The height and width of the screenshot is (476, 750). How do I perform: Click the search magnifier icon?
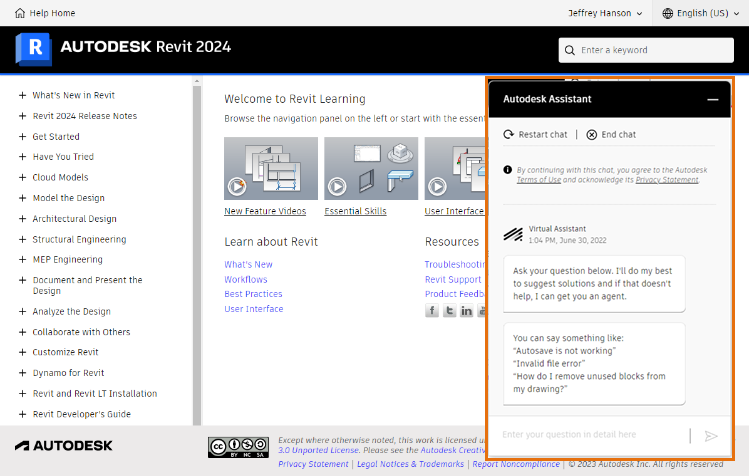[x=570, y=50]
